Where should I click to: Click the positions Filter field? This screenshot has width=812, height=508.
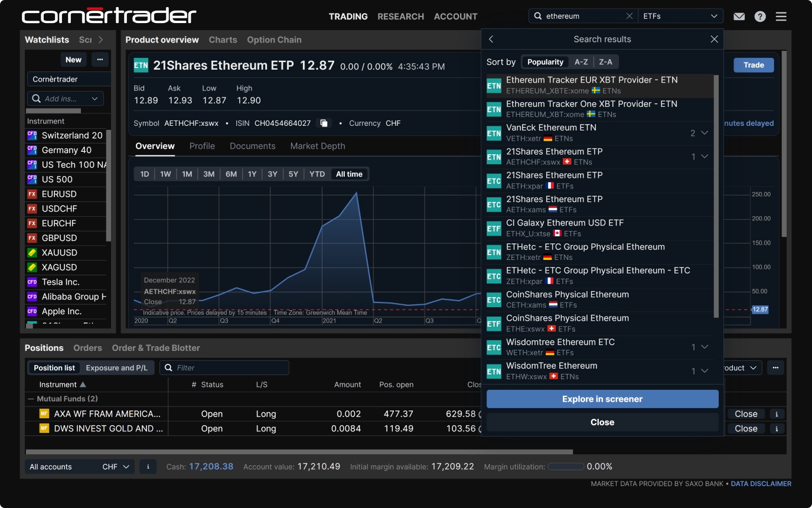coord(224,368)
